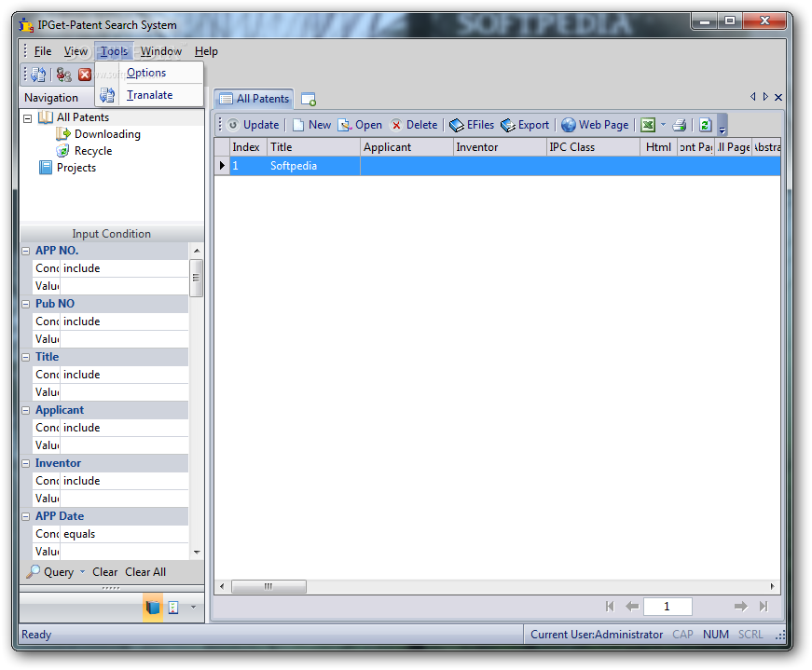The height and width of the screenshot is (670, 812).
Task: Open EFiles for the patent
Action: 472,125
